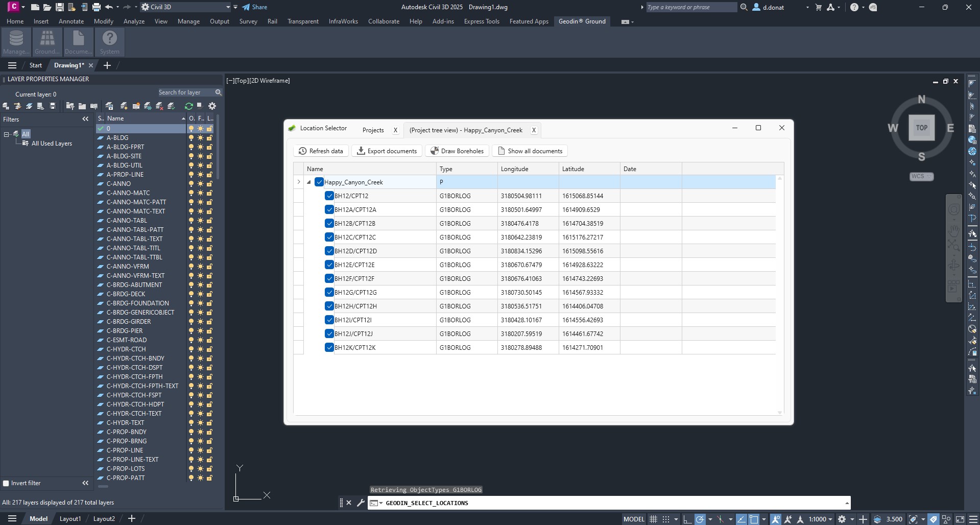Click the TOP face of ViewCube
980x525 pixels.
921,128
